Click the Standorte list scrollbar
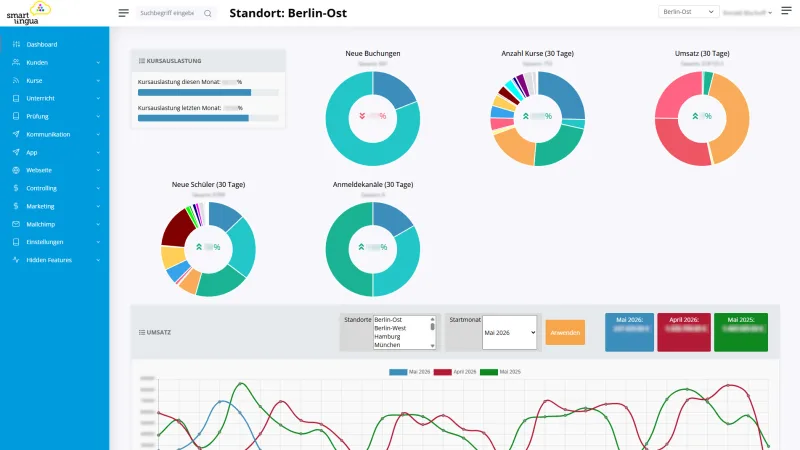 coord(433,332)
